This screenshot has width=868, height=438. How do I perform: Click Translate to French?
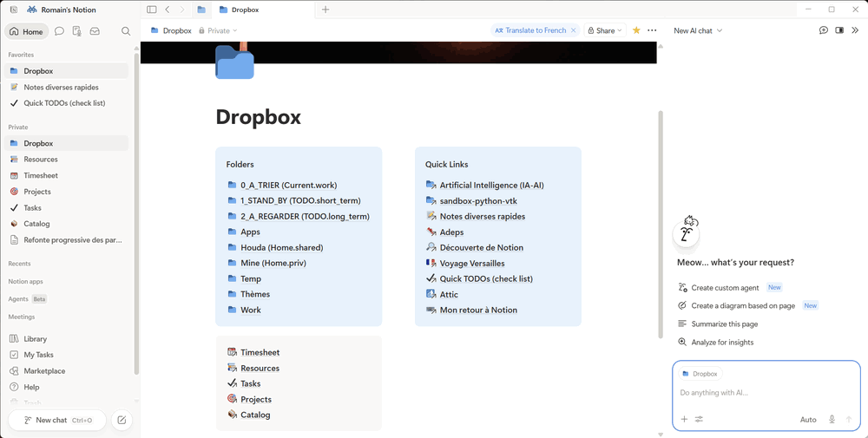click(531, 30)
